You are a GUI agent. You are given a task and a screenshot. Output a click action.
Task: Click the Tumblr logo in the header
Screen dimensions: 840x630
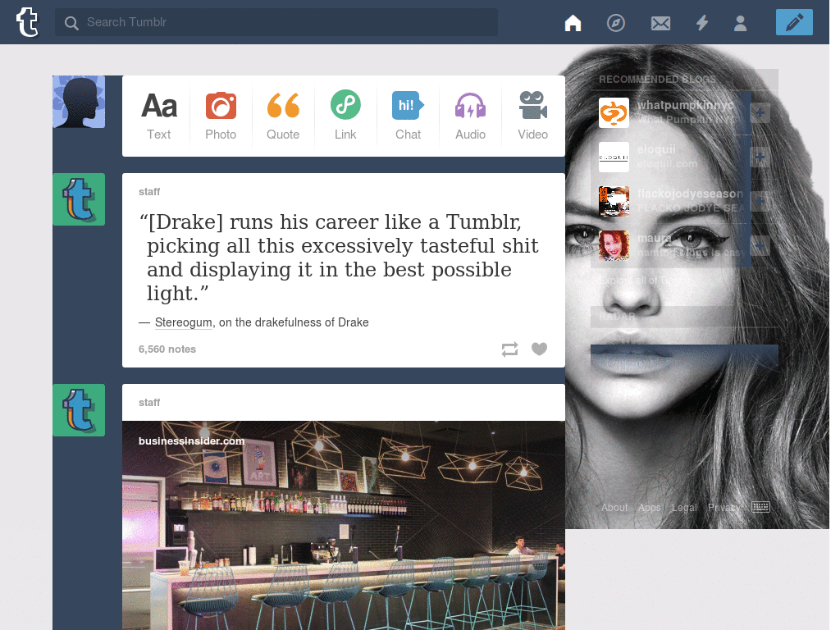point(27,22)
